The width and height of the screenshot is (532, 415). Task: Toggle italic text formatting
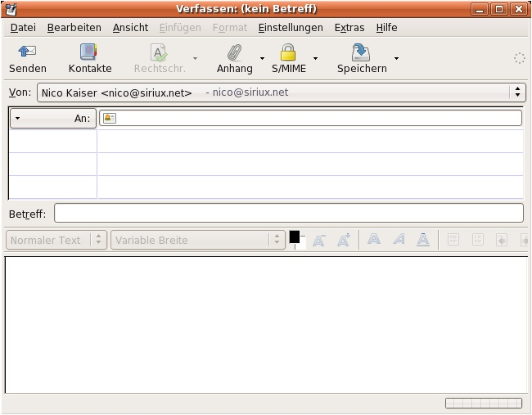pos(399,239)
